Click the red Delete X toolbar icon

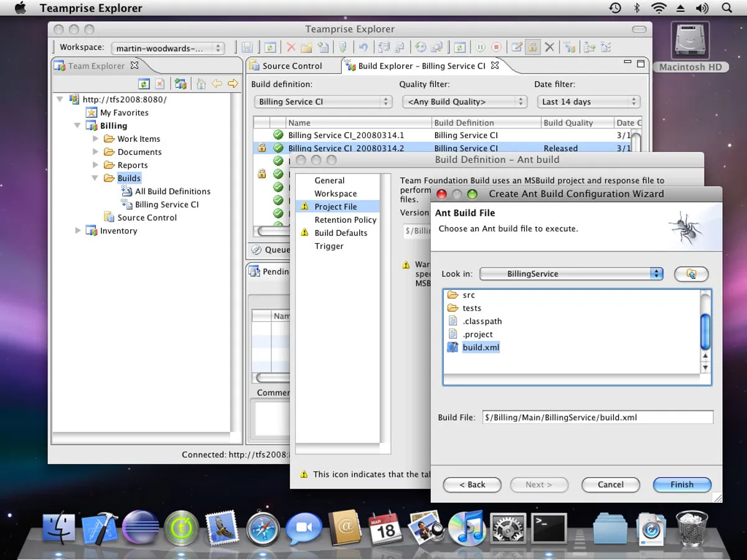[291, 47]
